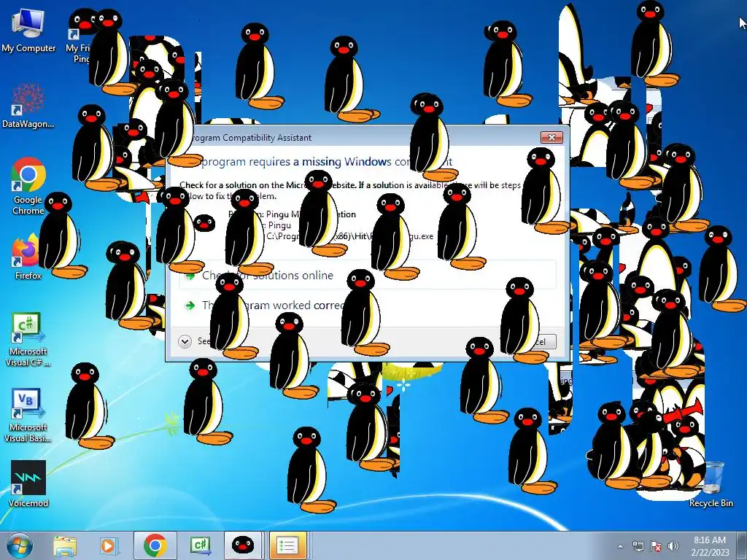Show hidden system tray icons
The height and width of the screenshot is (560, 747).
coord(620,546)
